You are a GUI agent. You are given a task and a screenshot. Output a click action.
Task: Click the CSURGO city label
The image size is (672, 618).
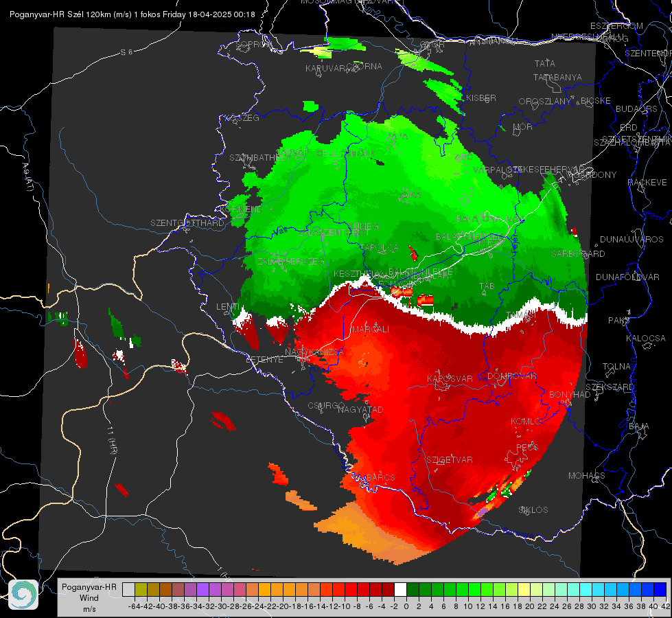(x=326, y=406)
